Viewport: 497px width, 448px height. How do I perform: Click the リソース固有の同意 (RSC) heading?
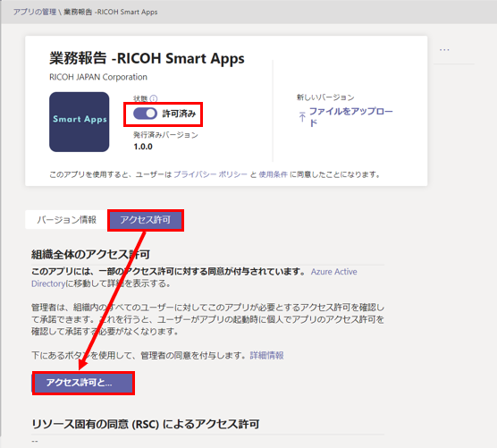[x=146, y=424]
